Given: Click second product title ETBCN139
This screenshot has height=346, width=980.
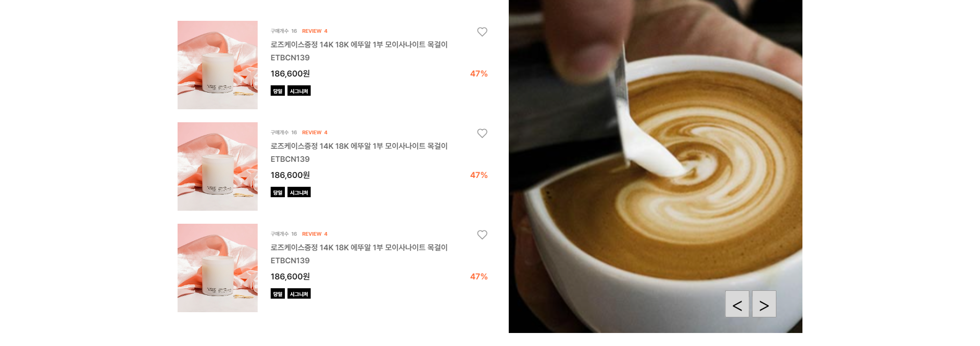Looking at the screenshot, I should tap(359, 152).
